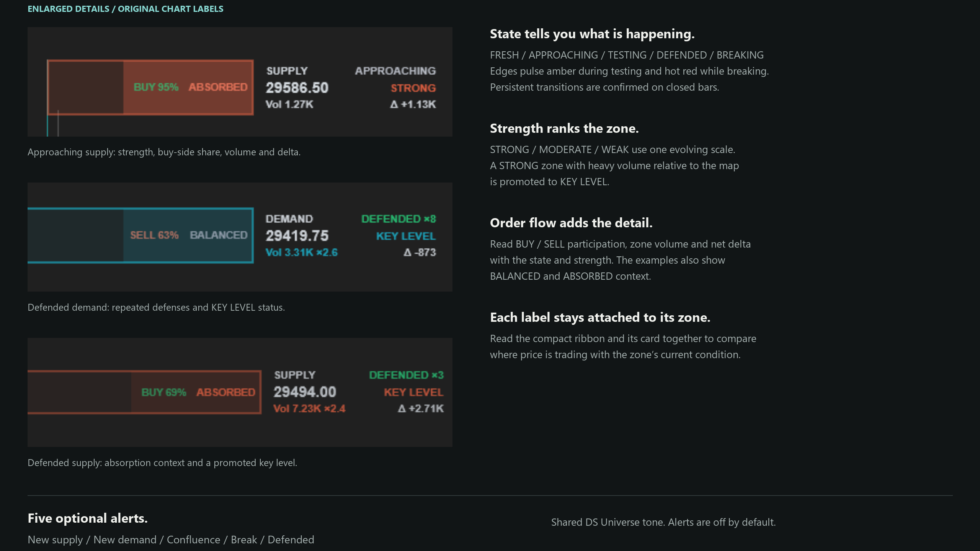Click the BUY 69% ABSORBED dark red ribbon
This screenshot has height=551, width=980.
pyautogui.click(x=144, y=392)
